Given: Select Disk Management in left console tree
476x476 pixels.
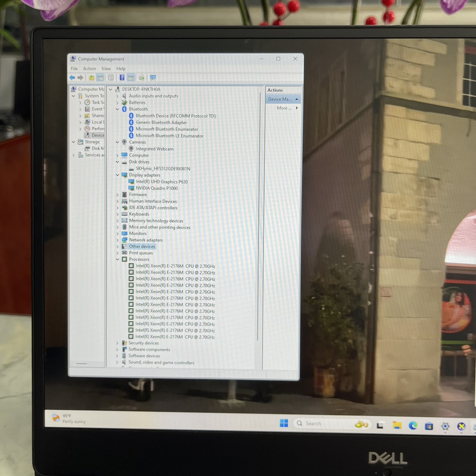Looking at the screenshot, I should [98, 148].
